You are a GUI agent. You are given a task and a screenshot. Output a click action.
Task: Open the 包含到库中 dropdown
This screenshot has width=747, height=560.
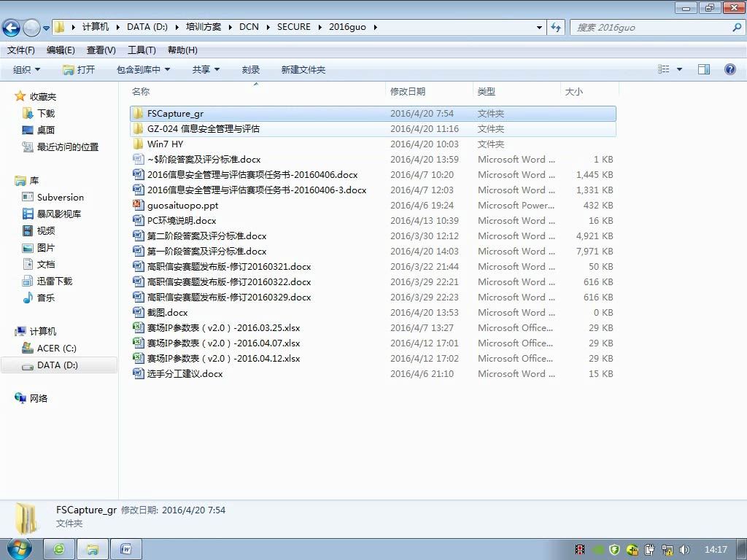pyautogui.click(x=144, y=69)
